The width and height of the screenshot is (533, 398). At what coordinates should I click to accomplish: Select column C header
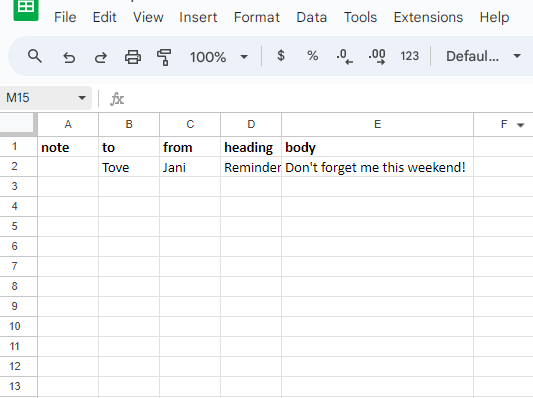coord(190,124)
